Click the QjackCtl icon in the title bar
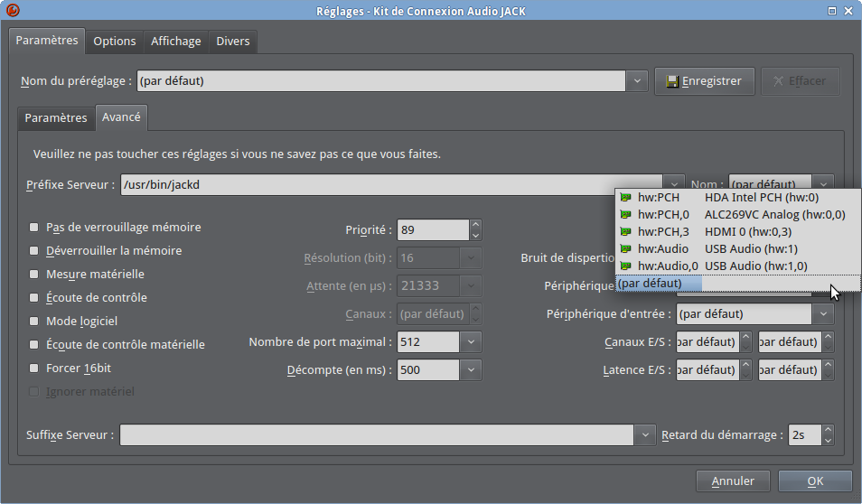This screenshot has height=504, width=862. pyautogui.click(x=13, y=11)
